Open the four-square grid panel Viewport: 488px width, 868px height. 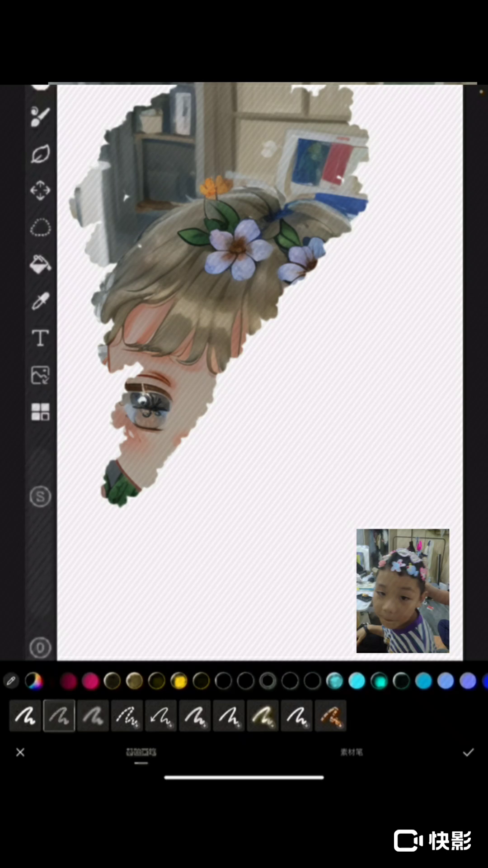coord(40,412)
